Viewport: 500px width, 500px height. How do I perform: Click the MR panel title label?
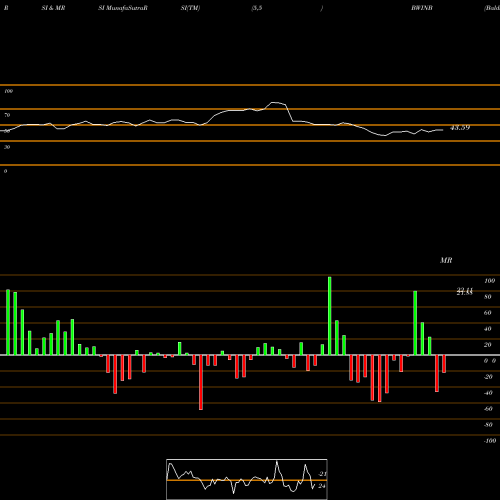tap(446, 260)
